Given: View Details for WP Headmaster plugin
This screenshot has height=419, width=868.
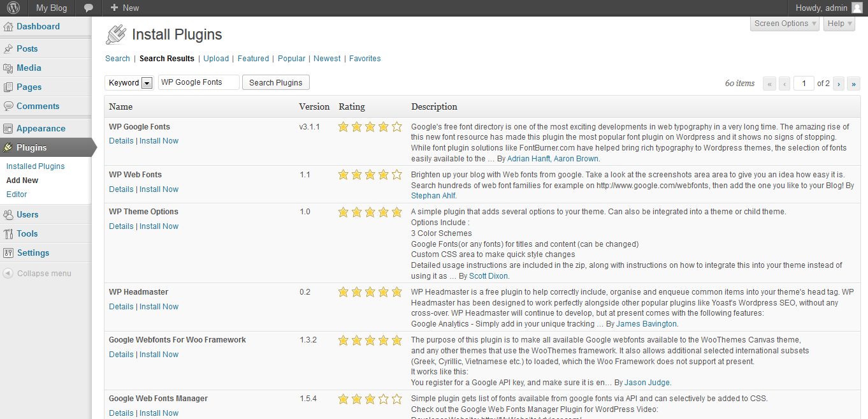Looking at the screenshot, I should click(x=121, y=307).
